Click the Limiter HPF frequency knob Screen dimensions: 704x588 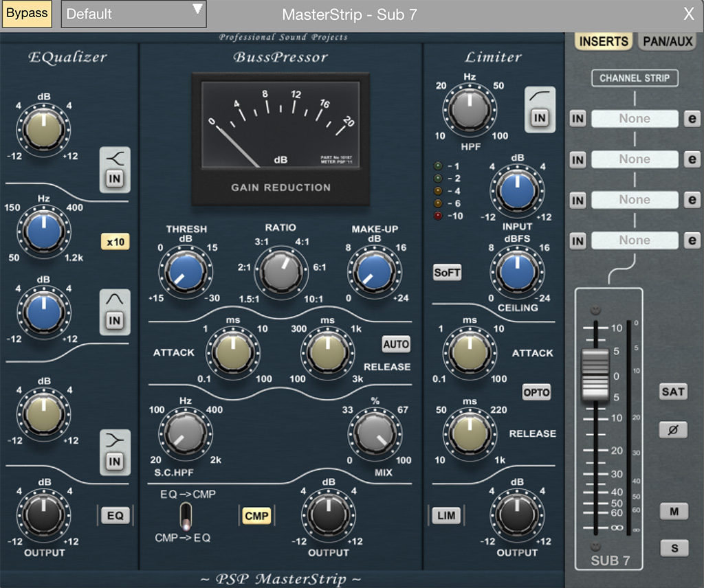[x=470, y=110]
